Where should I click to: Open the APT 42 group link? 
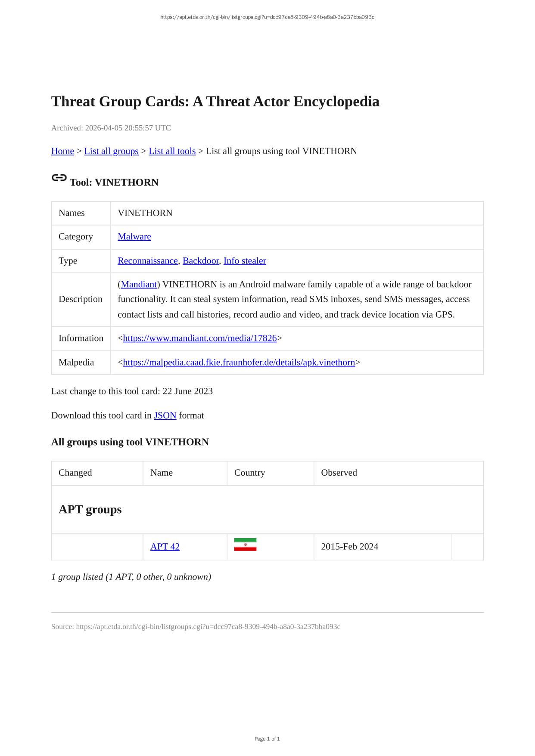pyautogui.click(x=165, y=547)
